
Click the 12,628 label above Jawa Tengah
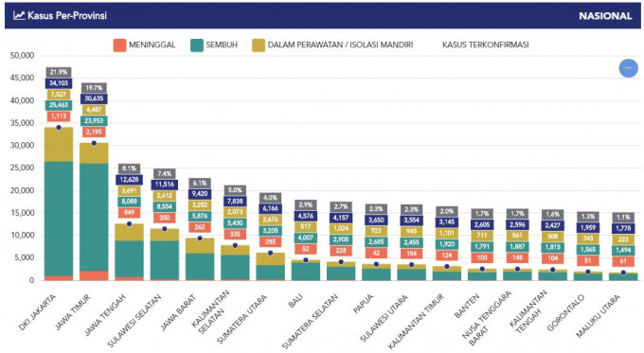[x=130, y=180]
